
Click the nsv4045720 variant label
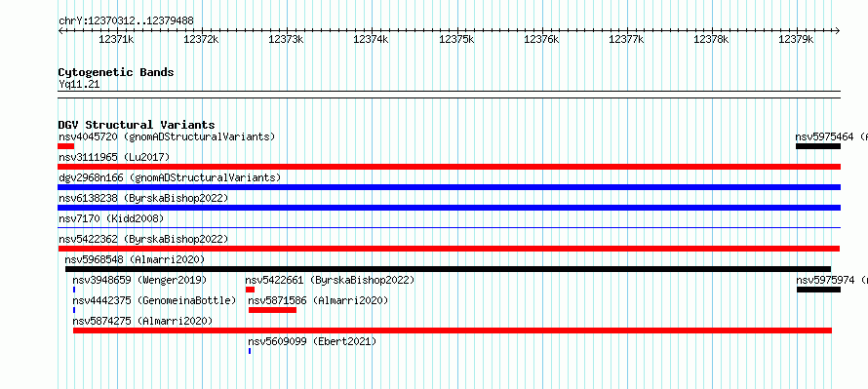167,136
